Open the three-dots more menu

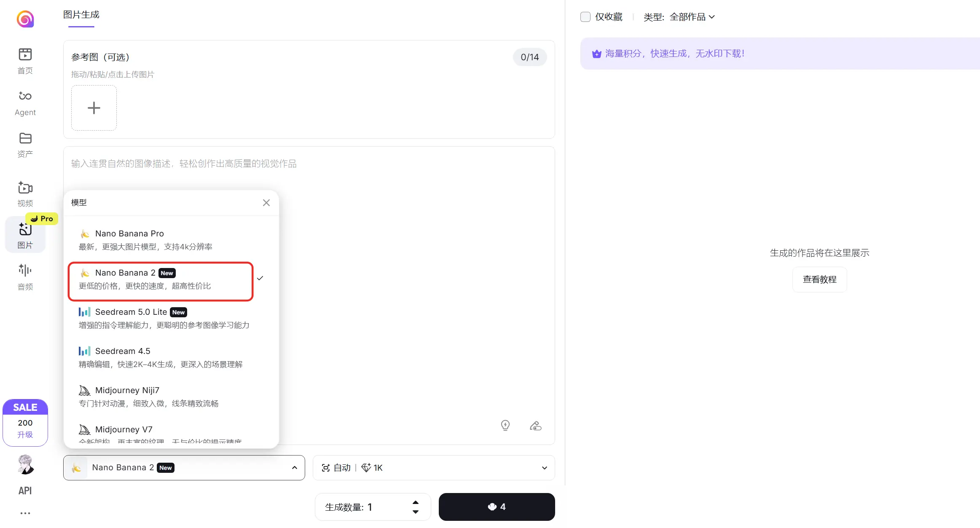click(x=25, y=513)
